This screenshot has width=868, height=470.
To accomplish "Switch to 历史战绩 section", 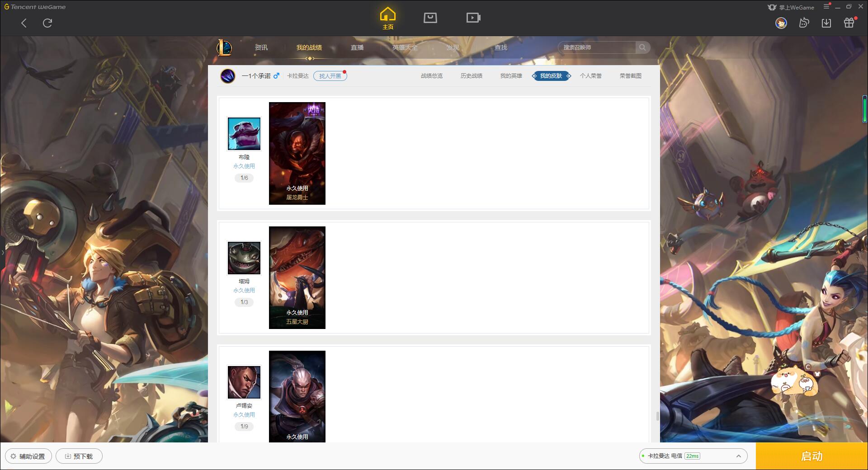I will (472, 76).
